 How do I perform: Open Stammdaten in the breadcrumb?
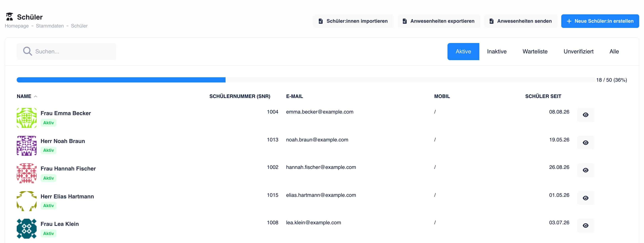tap(50, 26)
